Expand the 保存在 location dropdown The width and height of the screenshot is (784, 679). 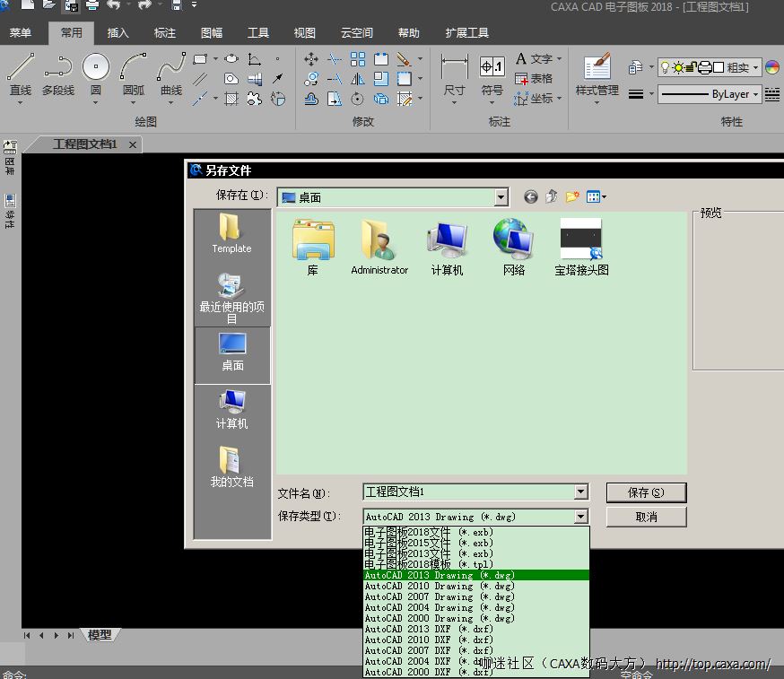pos(501,197)
